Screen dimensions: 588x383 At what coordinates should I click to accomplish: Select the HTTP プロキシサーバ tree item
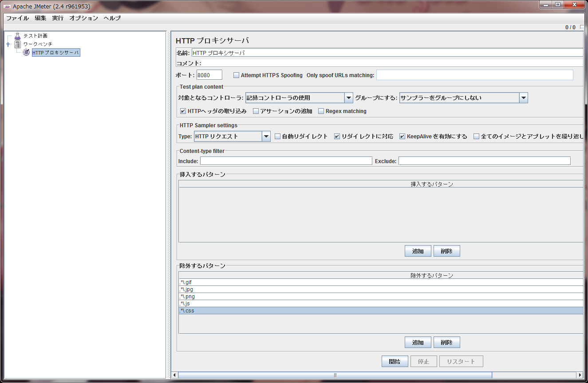(56, 53)
